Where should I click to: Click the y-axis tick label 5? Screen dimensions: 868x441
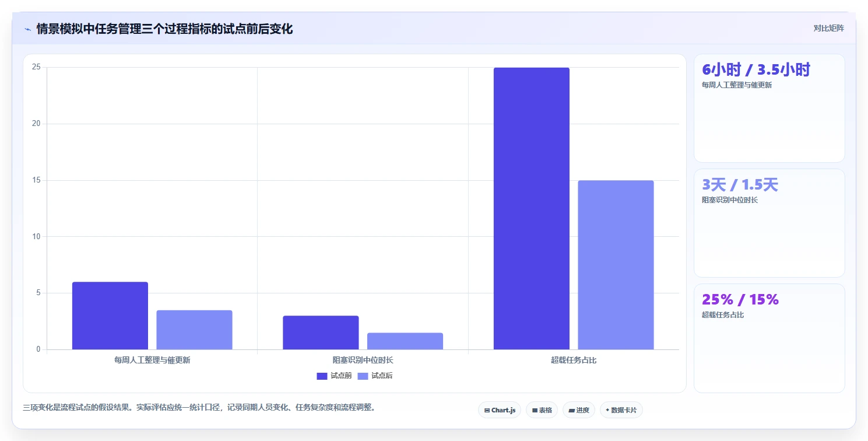[x=38, y=293]
